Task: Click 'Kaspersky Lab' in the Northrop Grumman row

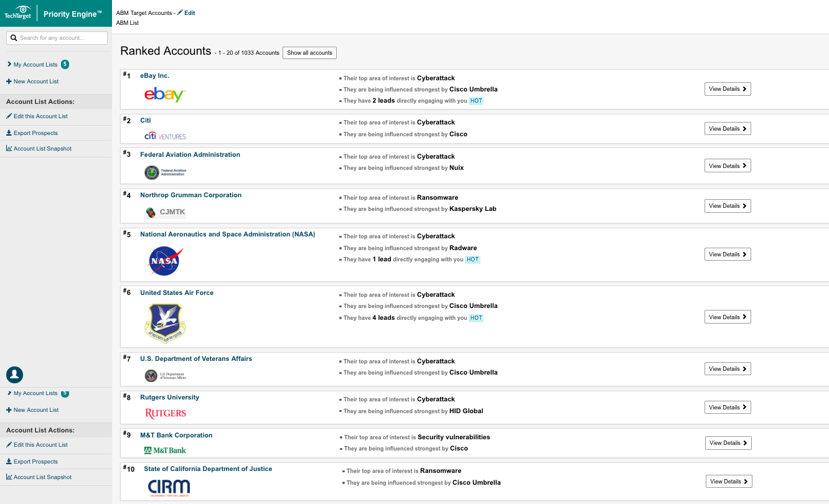Action: click(473, 209)
